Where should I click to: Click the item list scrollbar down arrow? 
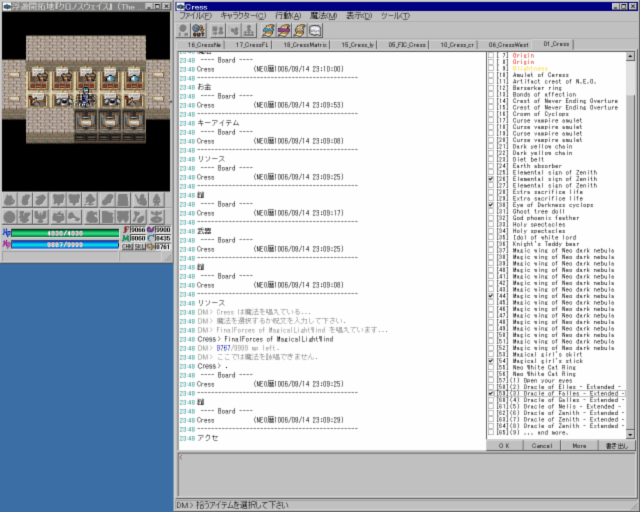pyautogui.click(x=631, y=434)
